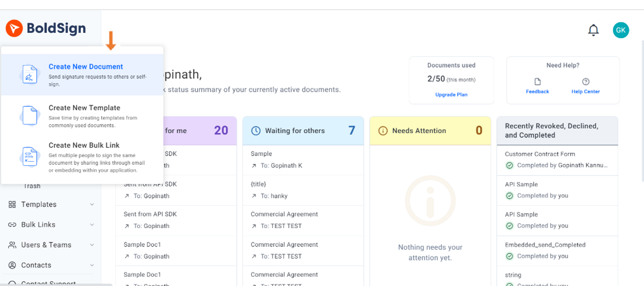Select Create New Bulk Link menu entry
The image size is (644, 286).
pyautogui.click(x=82, y=157)
